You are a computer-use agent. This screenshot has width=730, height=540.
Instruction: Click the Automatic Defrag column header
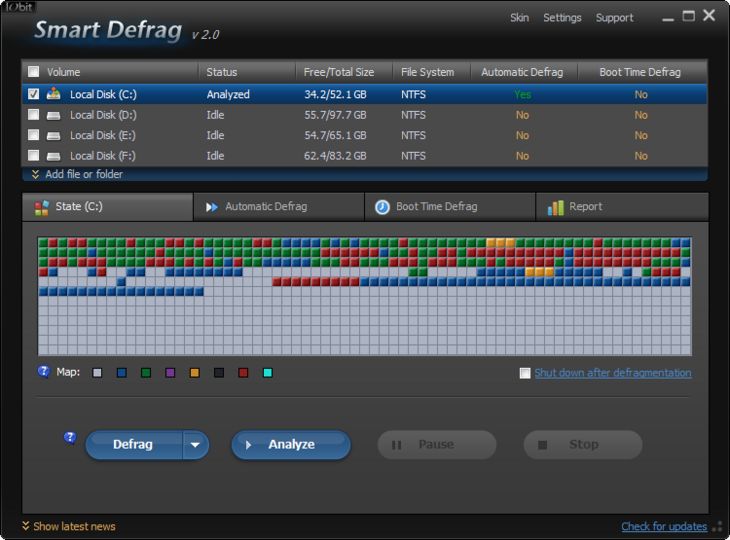(522, 72)
